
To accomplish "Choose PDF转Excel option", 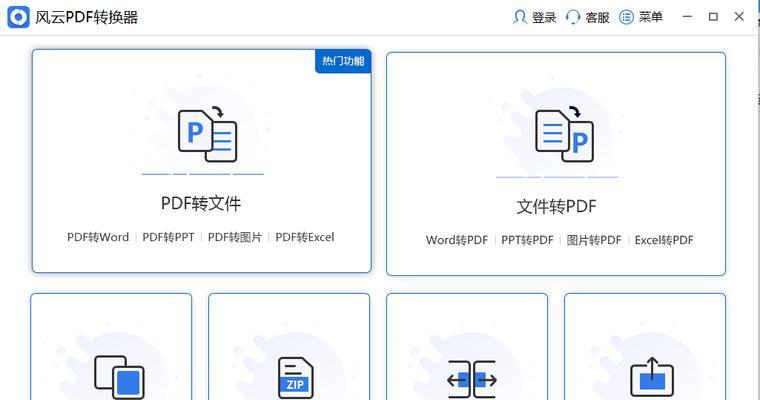I will click(x=305, y=237).
